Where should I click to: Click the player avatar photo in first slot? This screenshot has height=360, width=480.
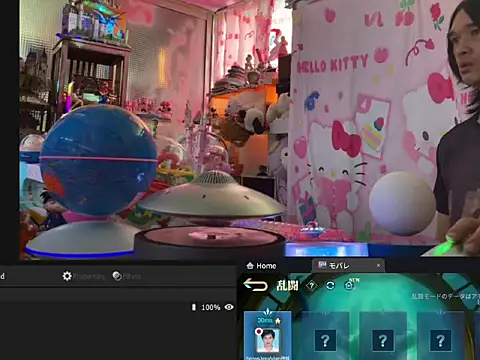(268, 341)
